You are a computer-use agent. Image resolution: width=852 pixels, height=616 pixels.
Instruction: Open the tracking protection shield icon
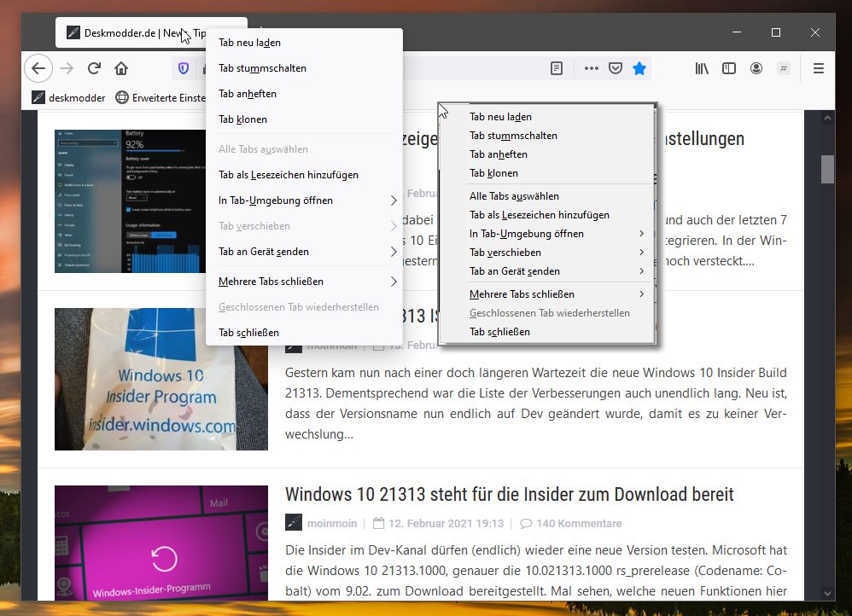tap(184, 68)
